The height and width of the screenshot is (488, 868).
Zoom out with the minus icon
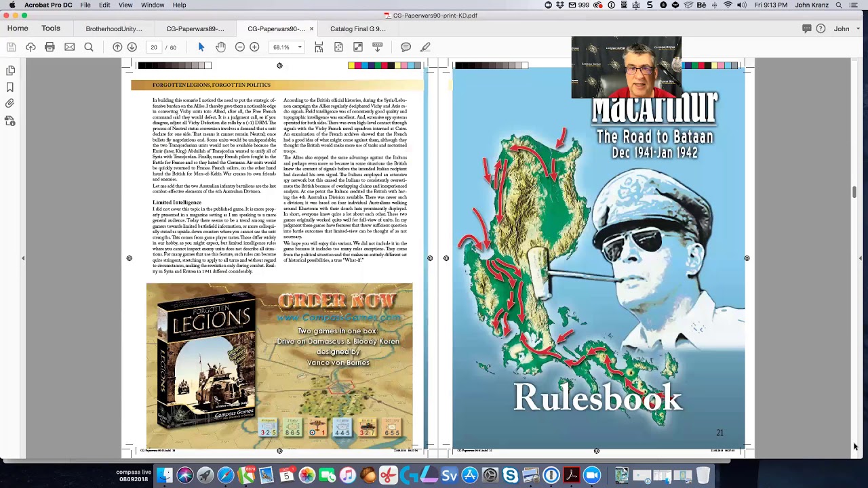click(240, 47)
